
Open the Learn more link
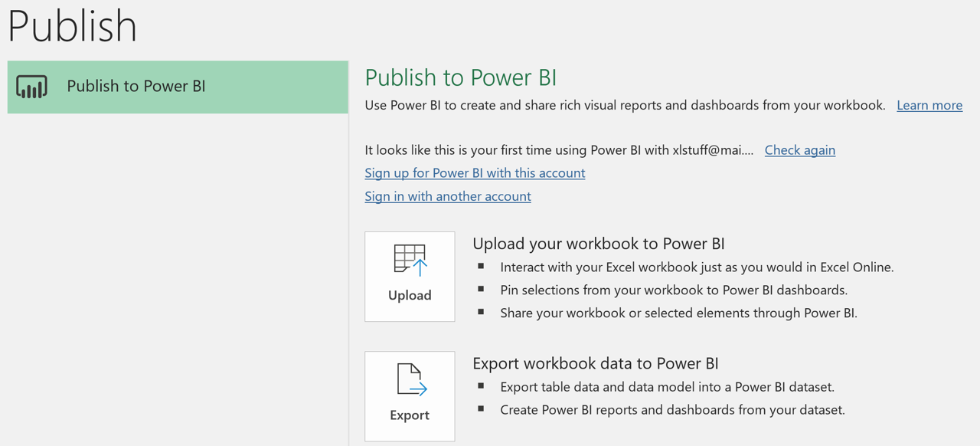pos(929,105)
